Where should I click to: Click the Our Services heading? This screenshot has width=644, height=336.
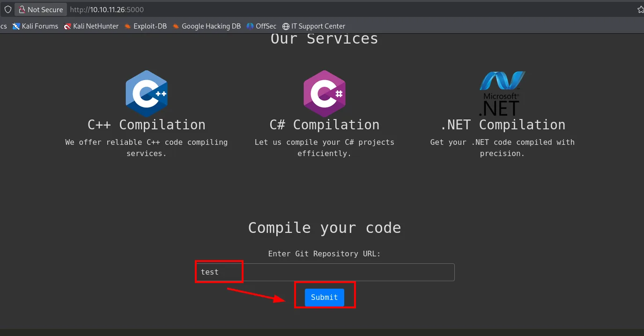pos(325,38)
